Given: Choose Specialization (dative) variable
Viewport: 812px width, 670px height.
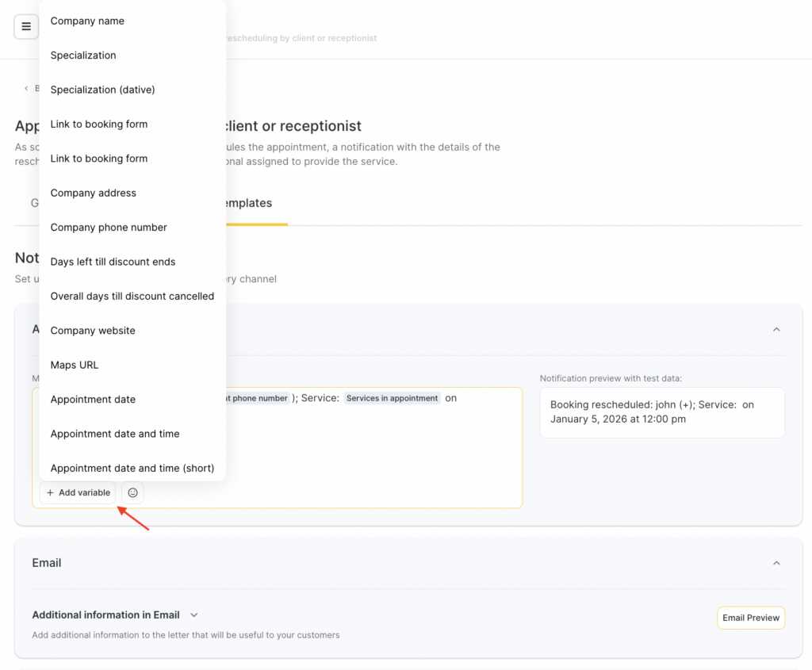Looking at the screenshot, I should click(x=102, y=90).
